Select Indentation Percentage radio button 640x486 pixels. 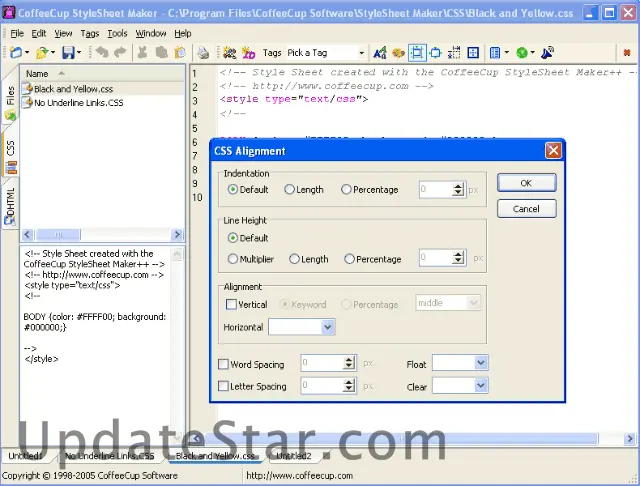coord(346,189)
